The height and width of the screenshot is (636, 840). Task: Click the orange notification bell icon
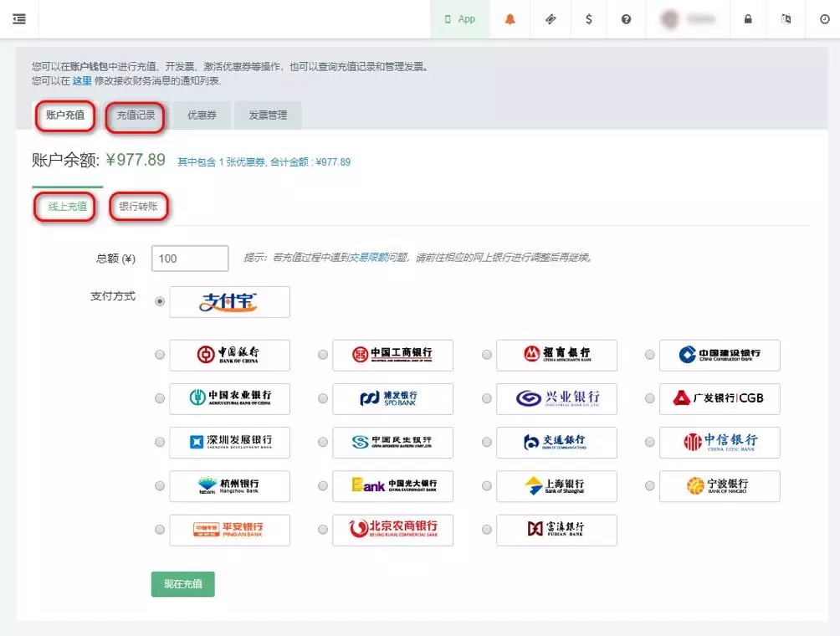(510, 19)
